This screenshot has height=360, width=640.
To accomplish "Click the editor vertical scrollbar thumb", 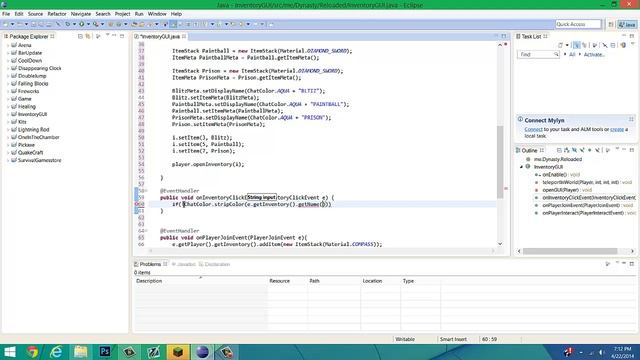I will click(x=500, y=162).
